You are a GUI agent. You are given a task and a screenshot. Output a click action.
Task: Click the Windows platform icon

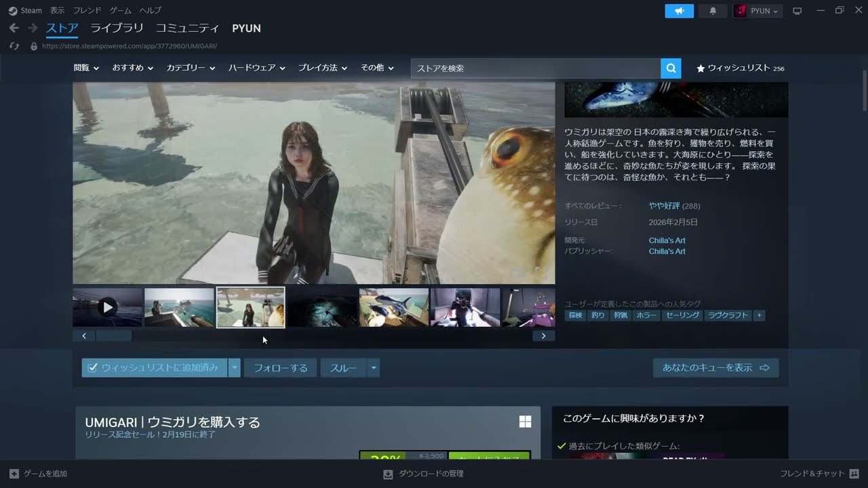[x=525, y=422]
